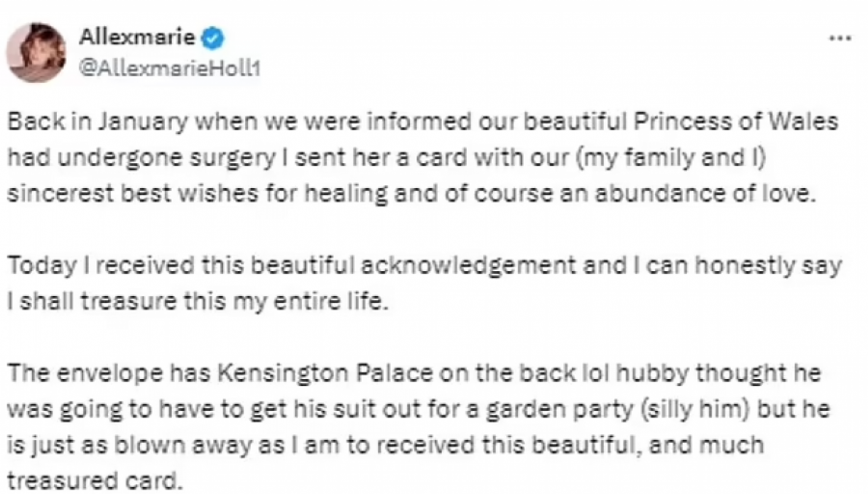Open Allexmarie's profile picture avatar
The width and height of the screenshot is (868, 494).
pyautogui.click(x=36, y=52)
